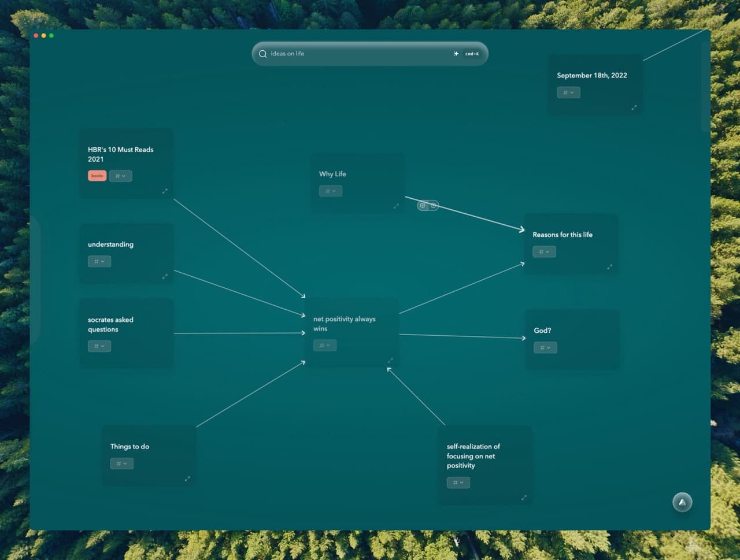
Task: Expand the 'HBR's 10 Must Reads 2021' note
Action: (x=166, y=191)
